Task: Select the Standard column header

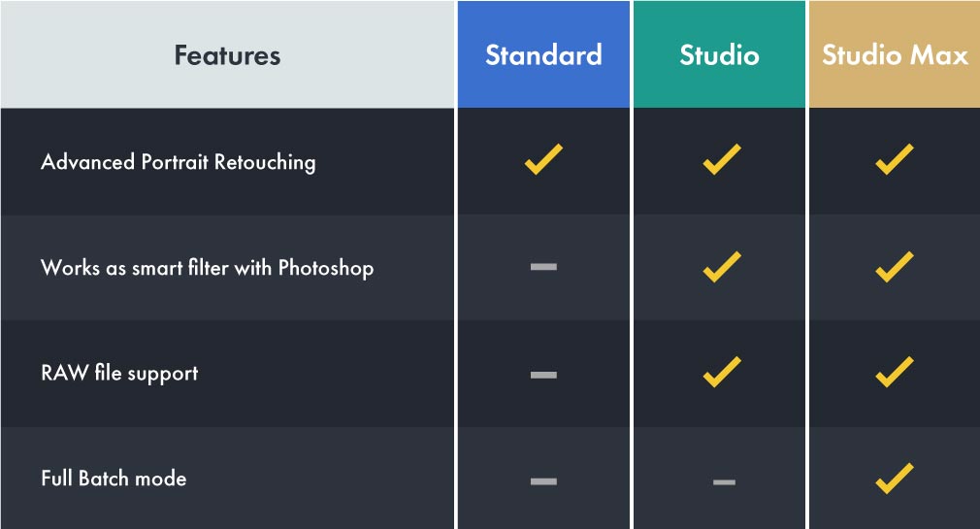Action: pos(543,54)
